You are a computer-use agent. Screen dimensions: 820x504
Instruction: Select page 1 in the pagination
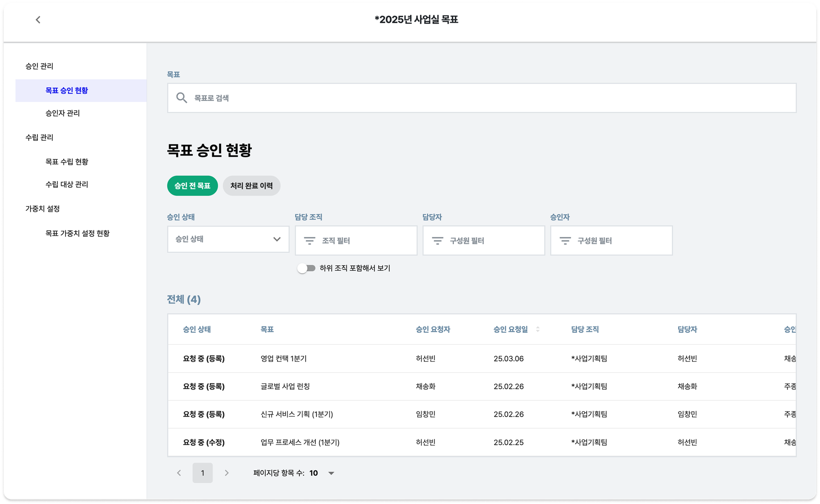coord(203,472)
